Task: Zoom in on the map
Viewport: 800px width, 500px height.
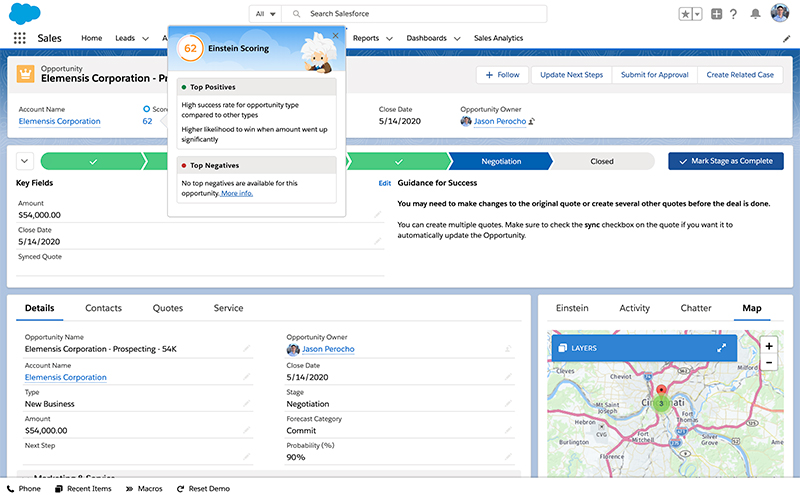Action: point(768,345)
